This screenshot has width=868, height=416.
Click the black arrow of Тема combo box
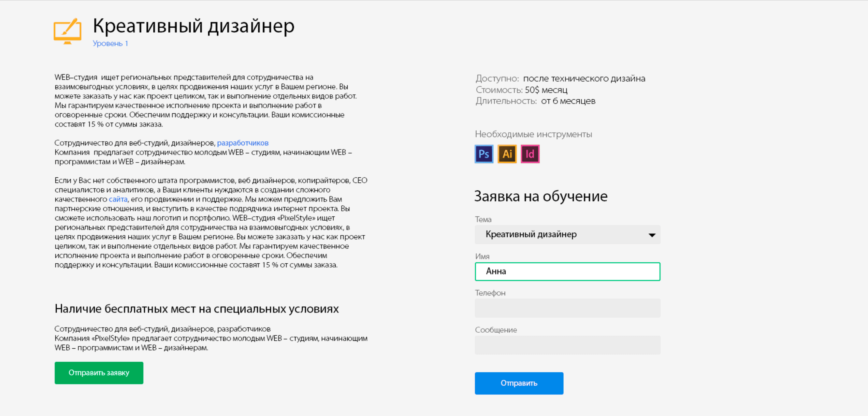click(x=652, y=235)
